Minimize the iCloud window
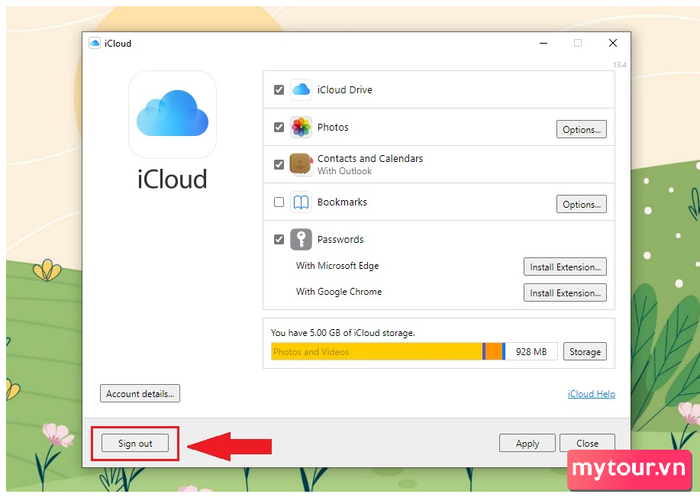The image size is (700, 501). [543, 43]
